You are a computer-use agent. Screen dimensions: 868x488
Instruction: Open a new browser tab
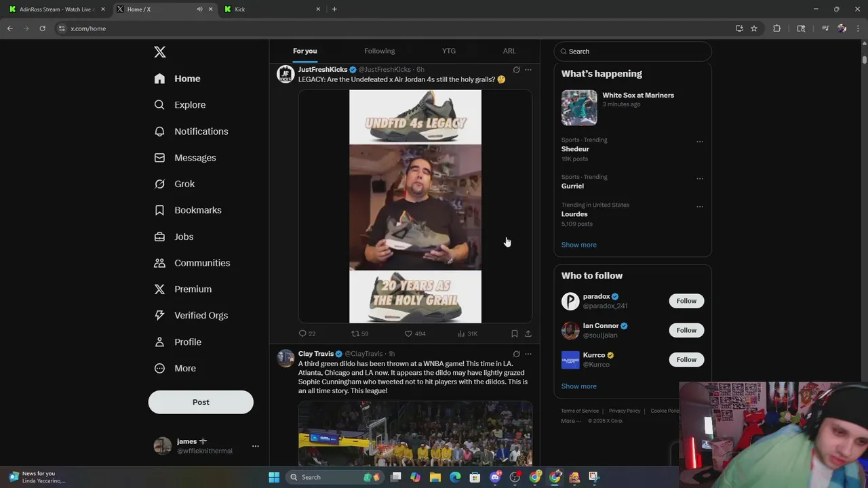[x=334, y=9]
